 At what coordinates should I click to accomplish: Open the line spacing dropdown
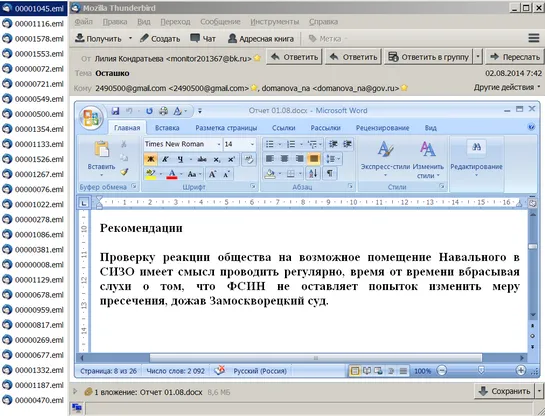point(333,159)
